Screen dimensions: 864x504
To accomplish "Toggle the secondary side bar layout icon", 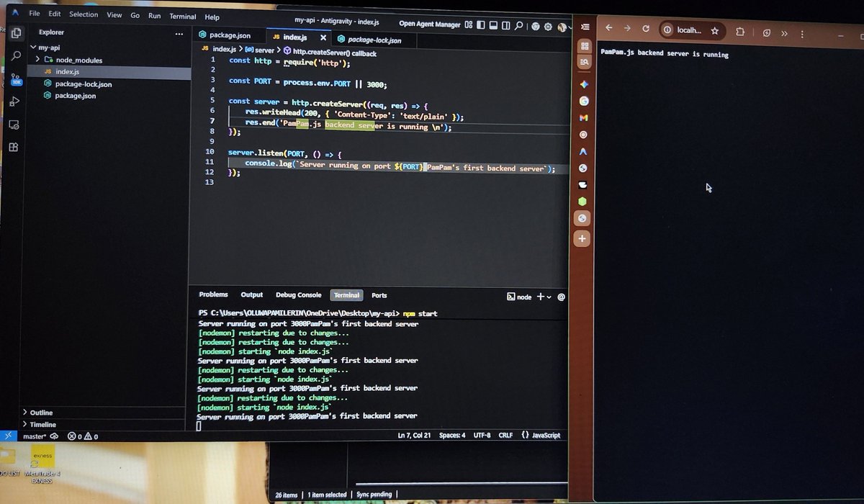I will 505,25.
